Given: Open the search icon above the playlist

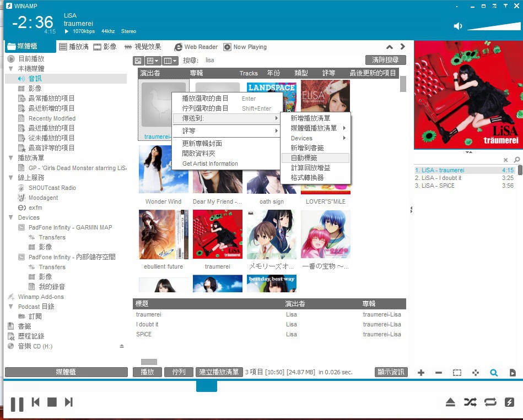Looking at the screenshot, I should (517, 160).
